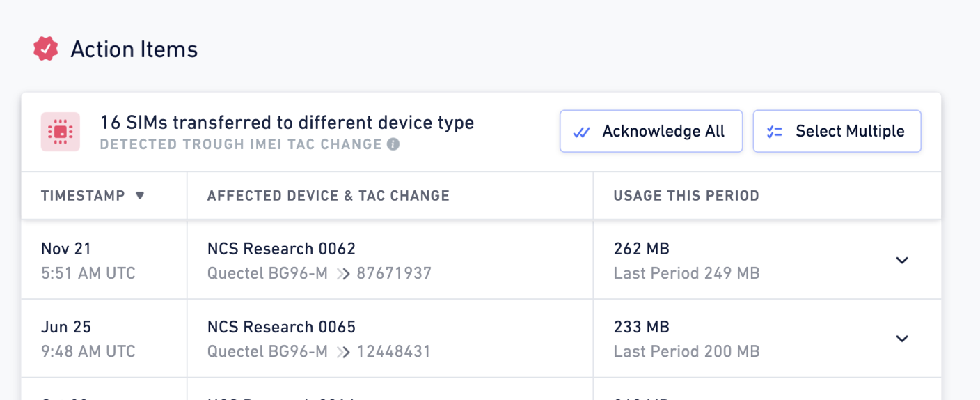The width and height of the screenshot is (980, 400).
Task: Sort by the Timestamp descending arrow
Action: coord(140,196)
